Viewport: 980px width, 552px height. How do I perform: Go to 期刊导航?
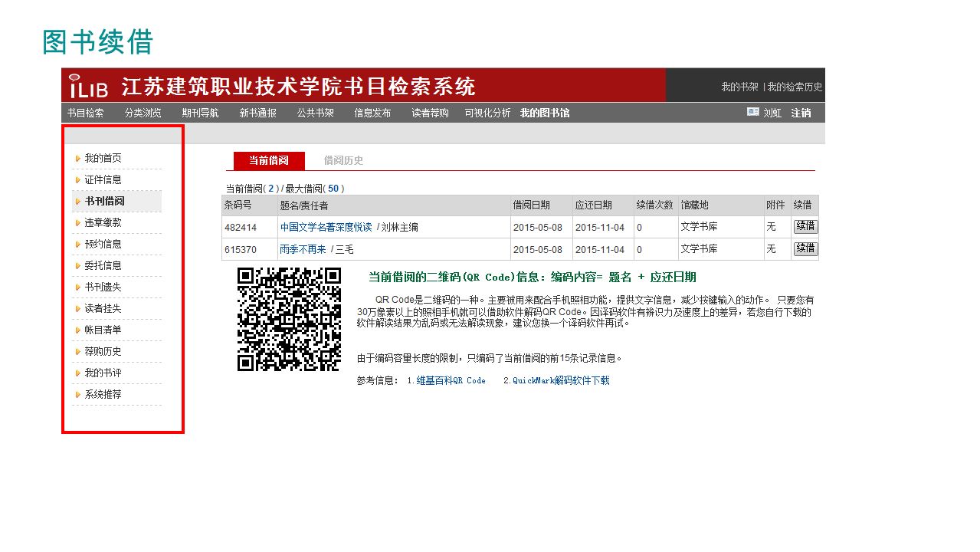coord(200,113)
